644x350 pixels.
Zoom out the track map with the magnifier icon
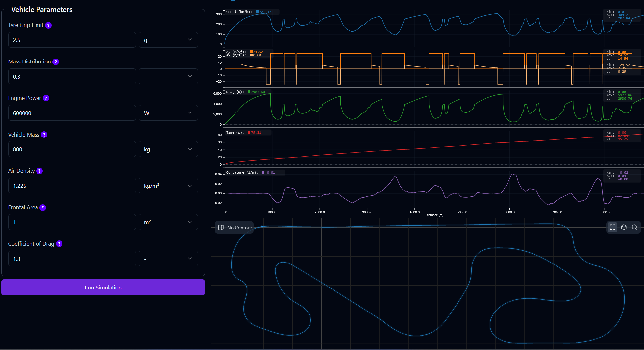coord(635,227)
